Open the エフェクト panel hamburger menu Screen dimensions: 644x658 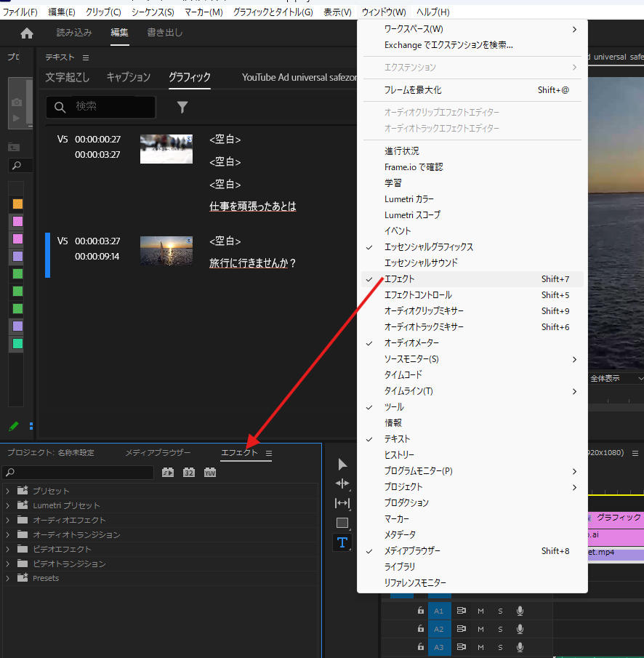(269, 454)
